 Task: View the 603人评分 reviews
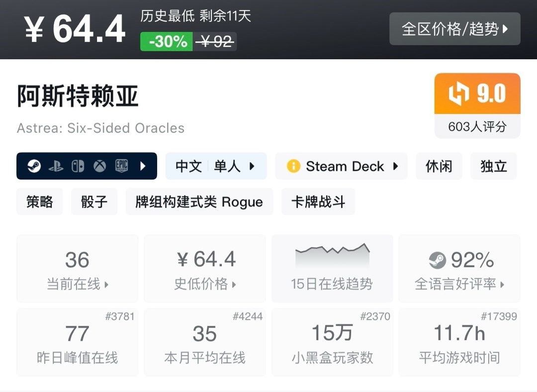tap(477, 126)
